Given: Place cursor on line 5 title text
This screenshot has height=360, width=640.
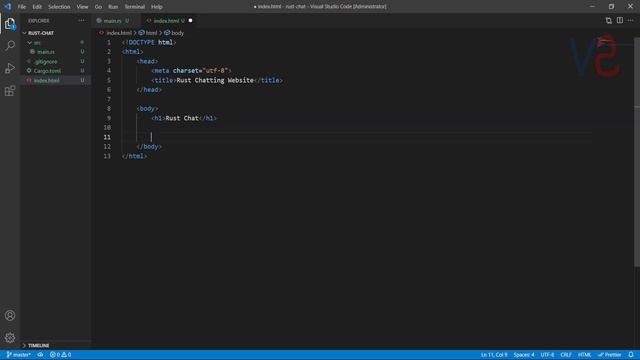Looking at the screenshot, I should [215, 80].
